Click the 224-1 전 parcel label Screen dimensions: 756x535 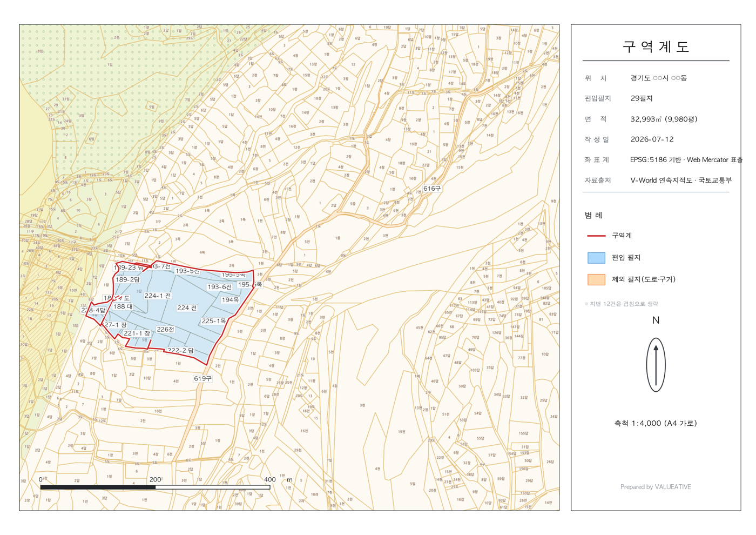coord(158,296)
